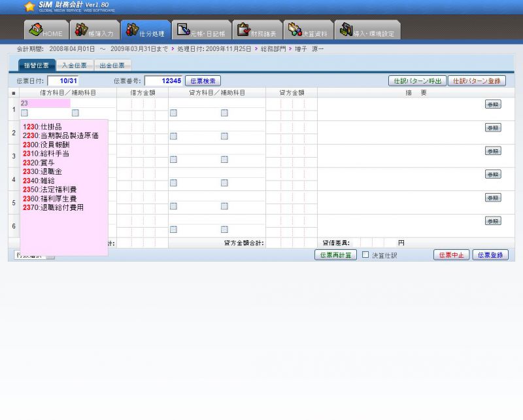The width and height of the screenshot is (523, 420).
Task: Switch to the 出金伝票 tab
Action: tap(112, 65)
